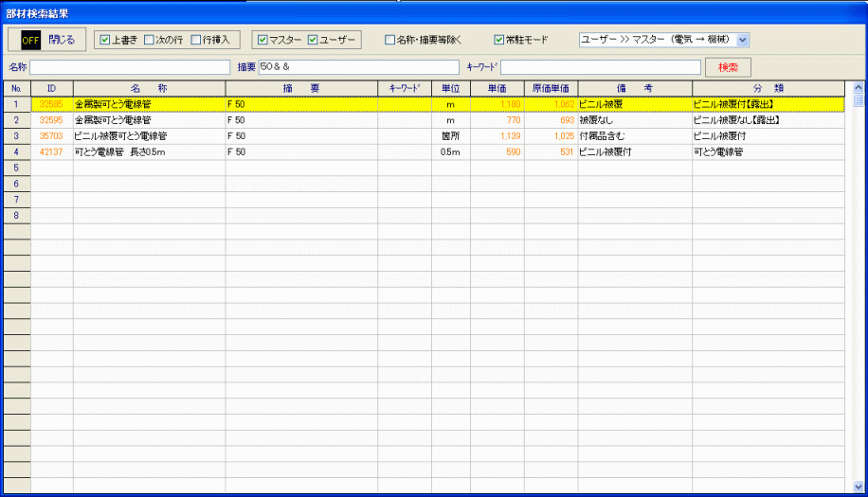Screen dimensions: 868x497
Task: Click cost price 1,025
Action: [x=551, y=136]
